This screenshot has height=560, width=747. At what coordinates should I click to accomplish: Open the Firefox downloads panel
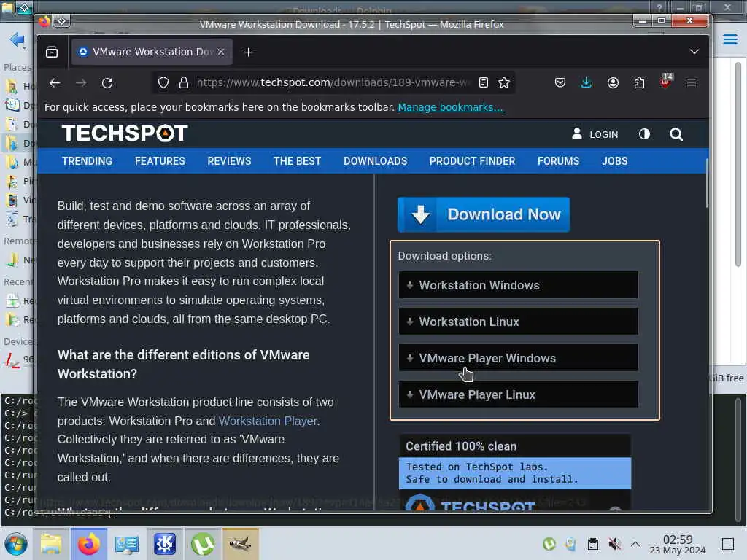(587, 83)
